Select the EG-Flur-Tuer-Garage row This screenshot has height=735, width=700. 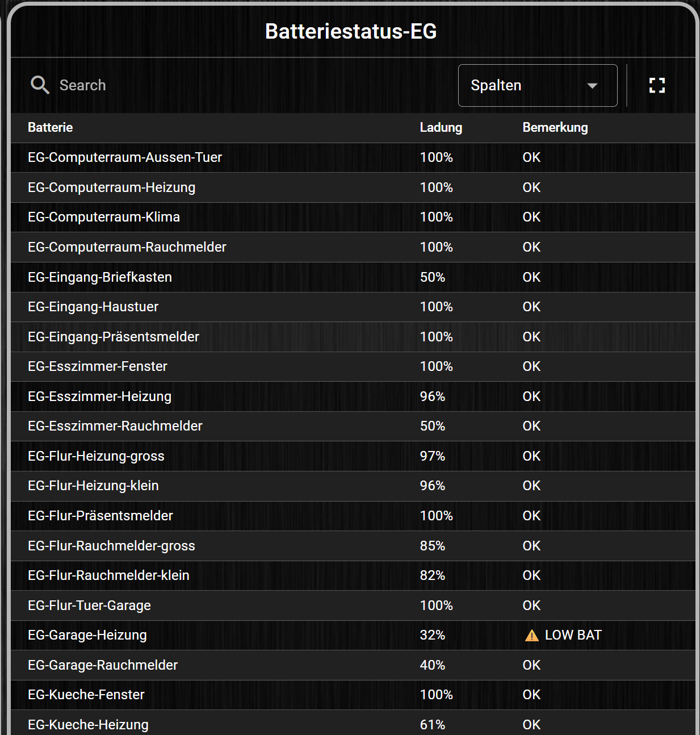[90, 605]
